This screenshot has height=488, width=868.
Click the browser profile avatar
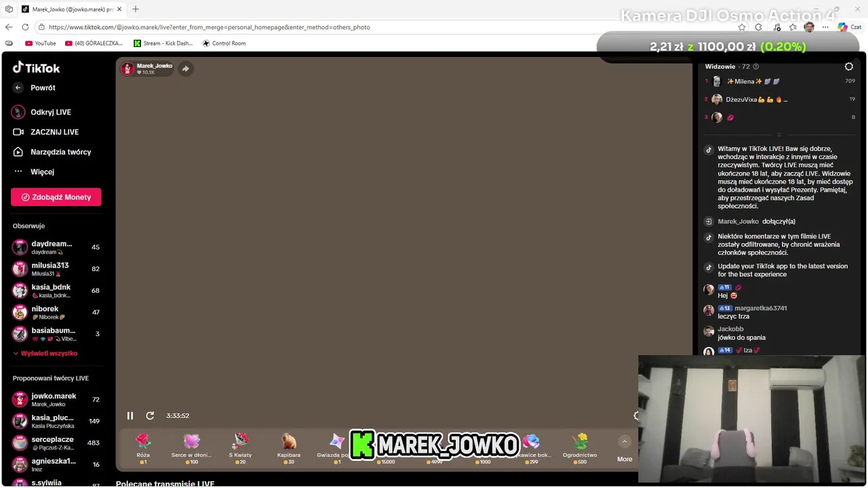tap(809, 27)
